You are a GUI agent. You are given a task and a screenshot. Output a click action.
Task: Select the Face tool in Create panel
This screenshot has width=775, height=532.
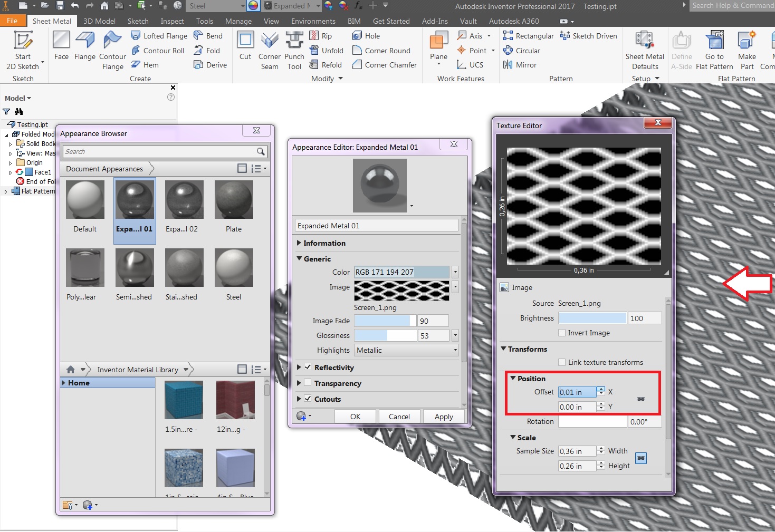click(61, 49)
